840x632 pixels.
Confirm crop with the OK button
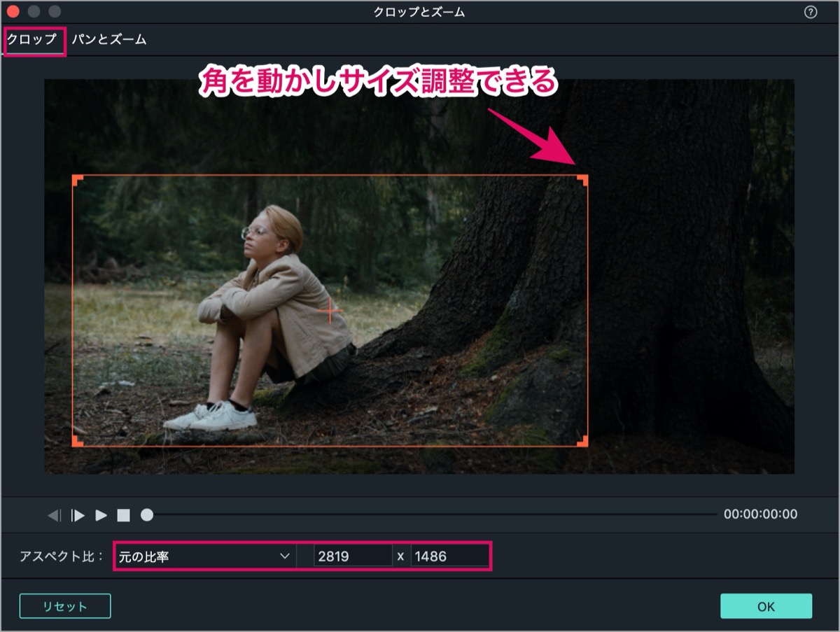[766, 606]
